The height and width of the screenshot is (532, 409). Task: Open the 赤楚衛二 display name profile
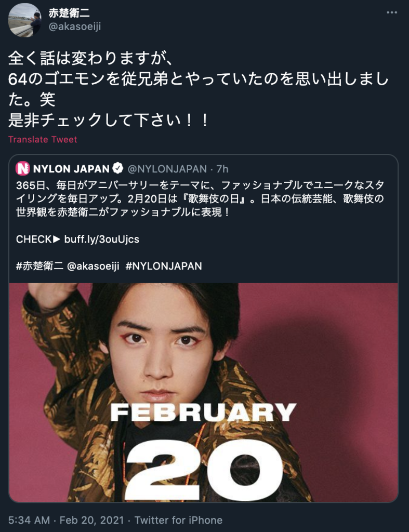(69, 13)
